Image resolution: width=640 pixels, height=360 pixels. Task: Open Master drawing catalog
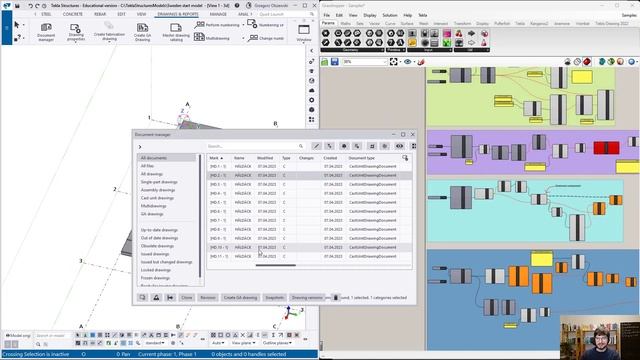[176, 32]
